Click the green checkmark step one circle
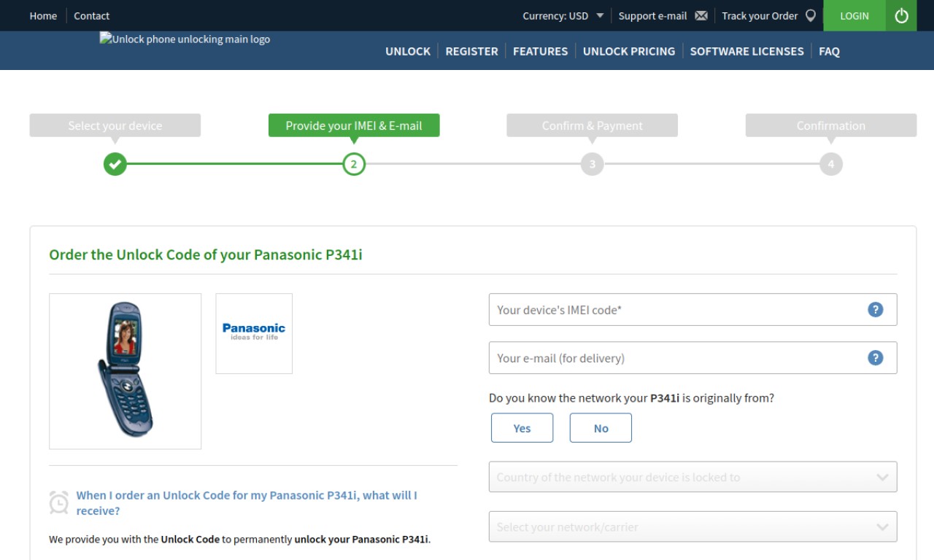The height and width of the screenshot is (560, 934). point(115,164)
